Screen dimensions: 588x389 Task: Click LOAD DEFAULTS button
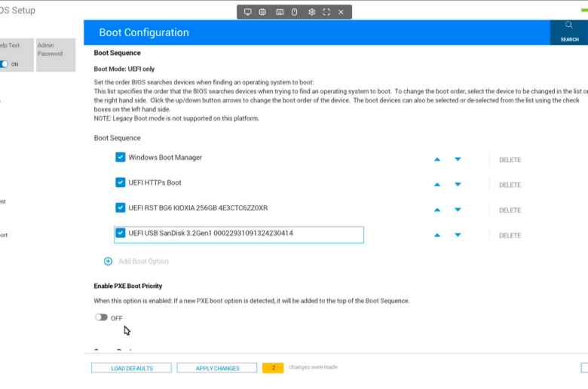[132, 368]
